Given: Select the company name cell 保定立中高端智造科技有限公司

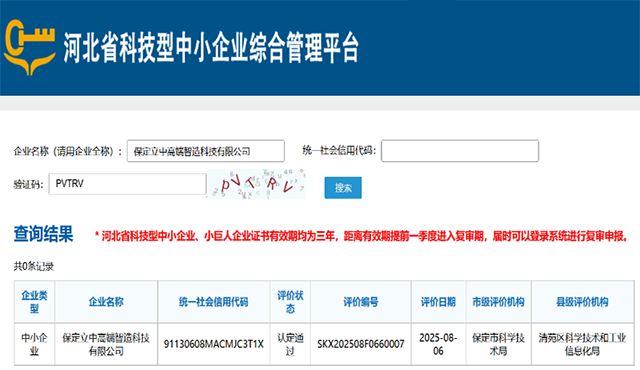Looking at the screenshot, I should 106,344.
